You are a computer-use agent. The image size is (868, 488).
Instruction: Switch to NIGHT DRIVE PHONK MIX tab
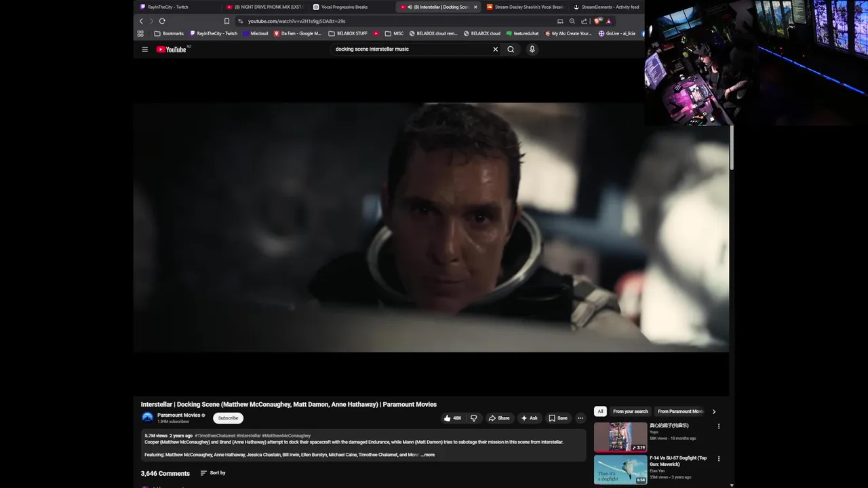pyautogui.click(x=264, y=7)
